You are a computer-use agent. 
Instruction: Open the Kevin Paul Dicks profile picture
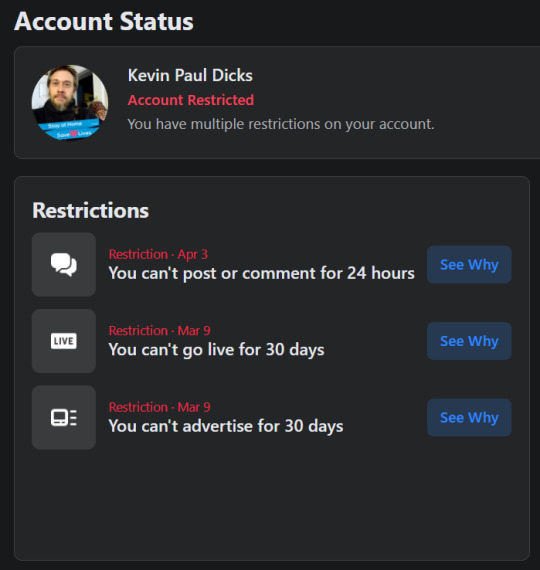70,103
